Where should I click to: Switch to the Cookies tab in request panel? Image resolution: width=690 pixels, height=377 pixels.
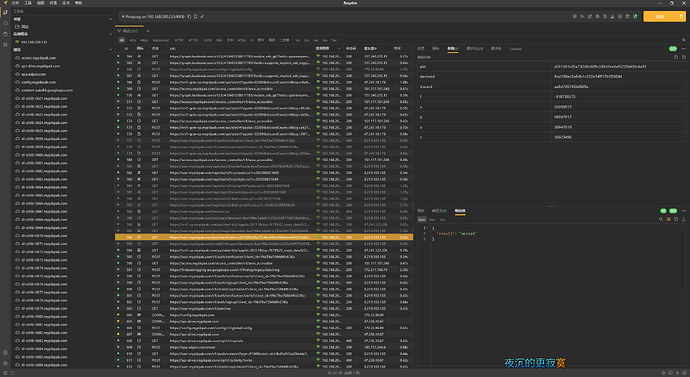click(515, 49)
